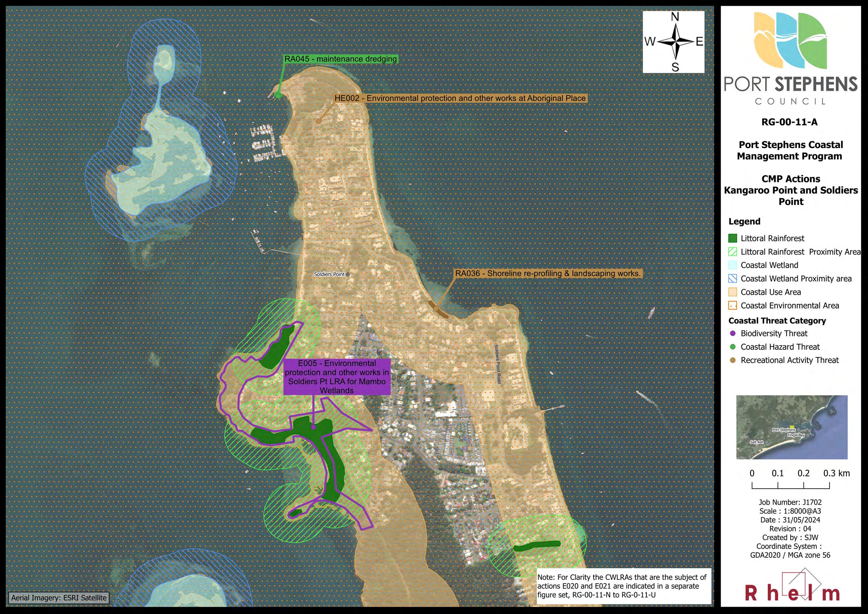
Task: Click the Coastal Hazard Threat legend dot
Action: [733, 347]
